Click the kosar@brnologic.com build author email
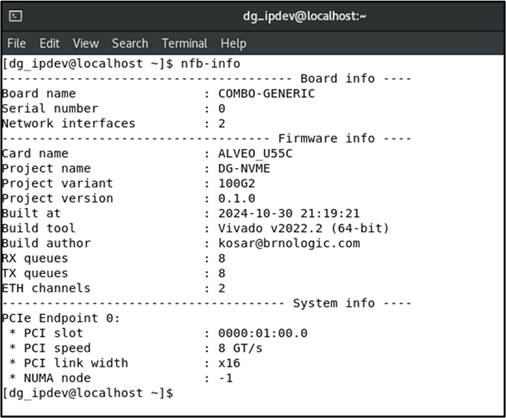Screen dimensions: 506x418 [x=289, y=243]
